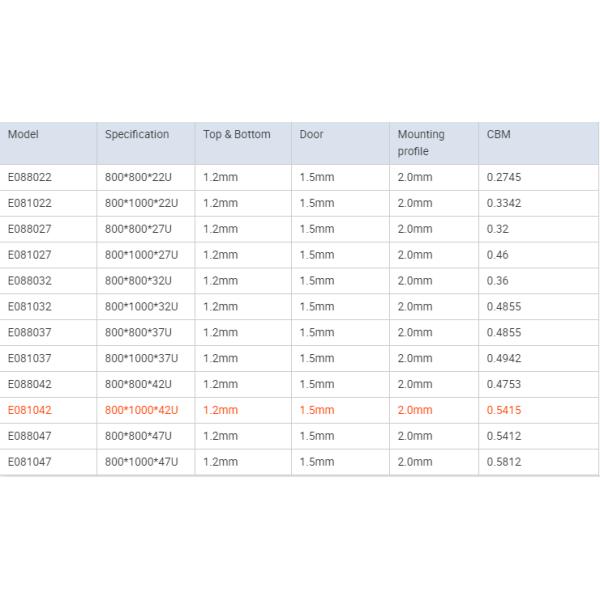
Task: Click the Specification column header
Action: (137, 134)
